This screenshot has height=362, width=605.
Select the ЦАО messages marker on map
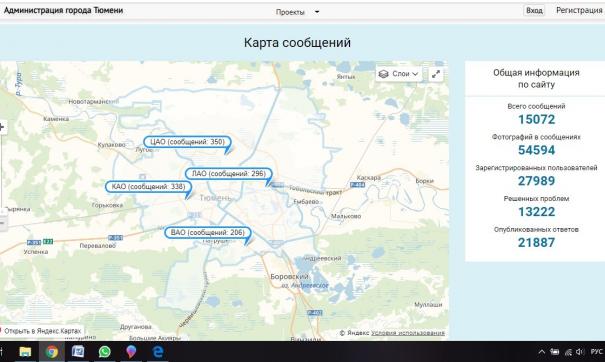(188, 142)
